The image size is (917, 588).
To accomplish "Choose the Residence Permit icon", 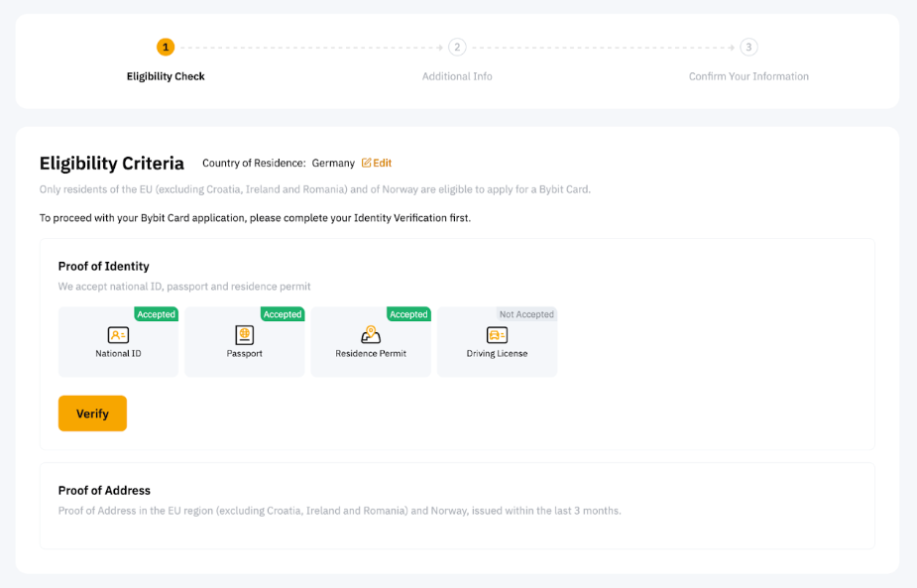I will click(x=371, y=335).
